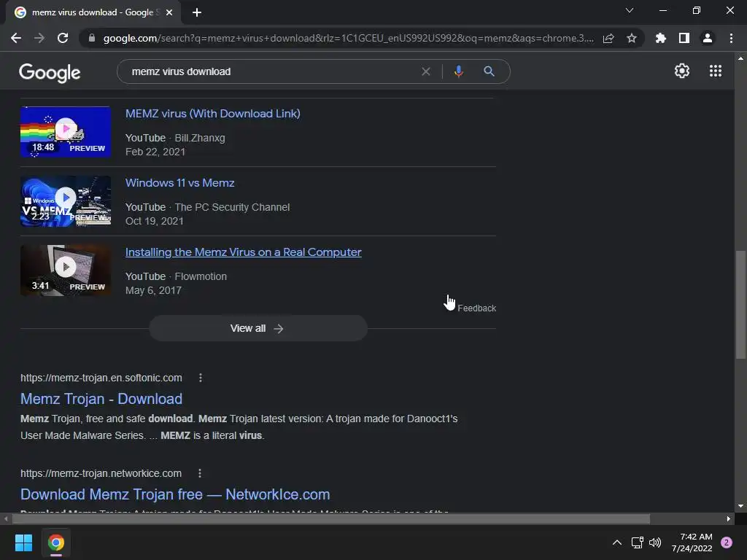Open Download Memz Trojan free NetworkIce result
747x560 pixels.
[175, 494]
